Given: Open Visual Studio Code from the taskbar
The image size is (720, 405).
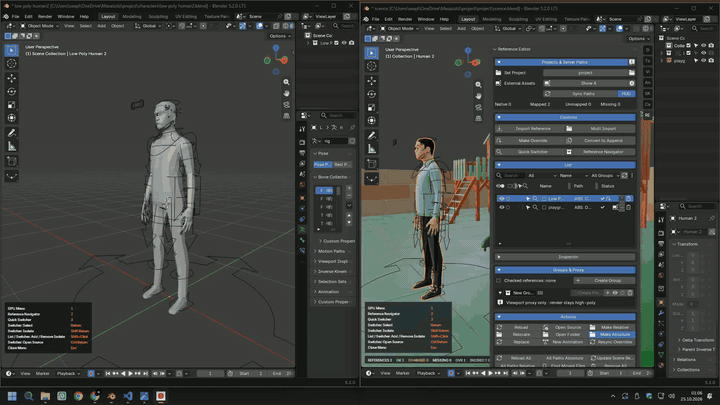Looking at the screenshot, I should 128,396.
